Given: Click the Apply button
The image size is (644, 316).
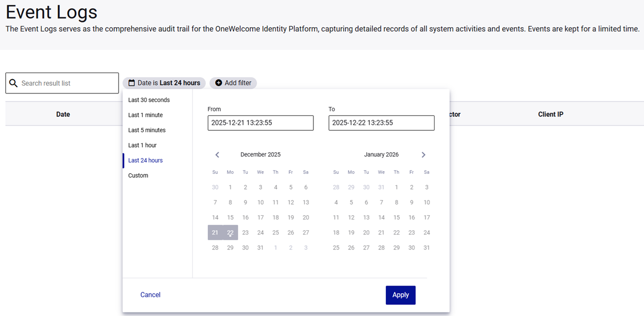Looking at the screenshot, I should pos(400,295).
